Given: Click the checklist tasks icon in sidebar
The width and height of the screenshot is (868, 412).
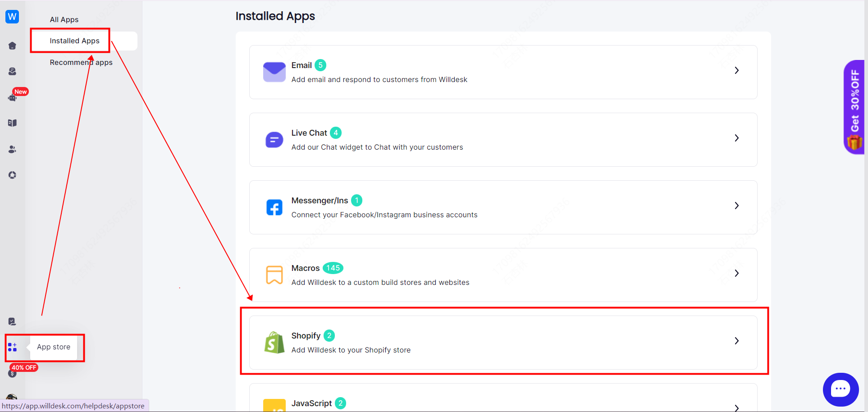Looking at the screenshot, I should pyautogui.click(x=12, y=321).
